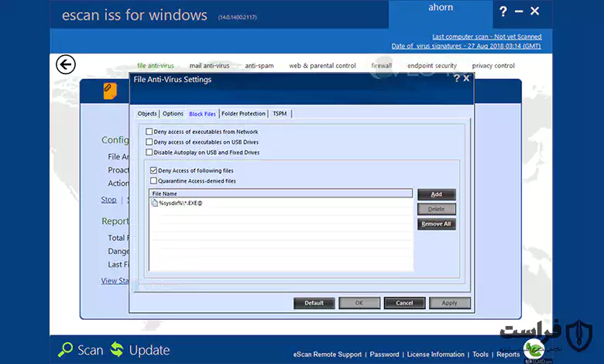Open main window help question mark
Image resolution: width=604 pixels, height=364 pixels.
click(503, 12)
